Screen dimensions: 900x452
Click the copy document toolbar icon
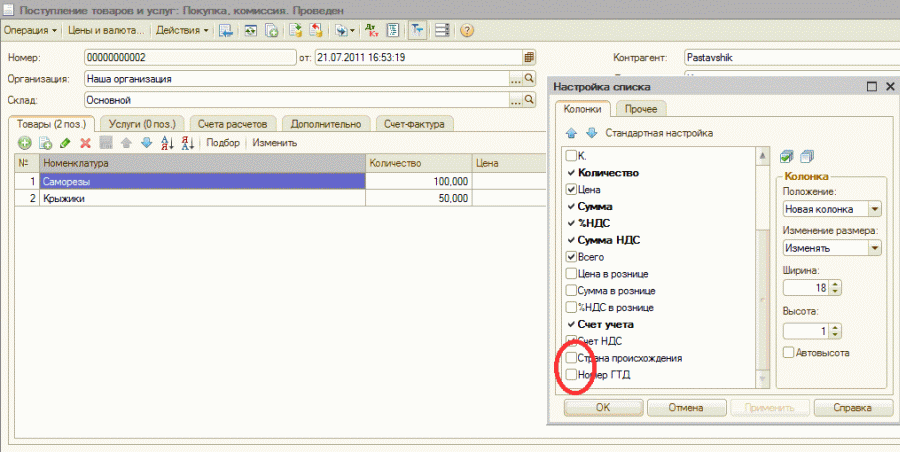click(271, 30)
